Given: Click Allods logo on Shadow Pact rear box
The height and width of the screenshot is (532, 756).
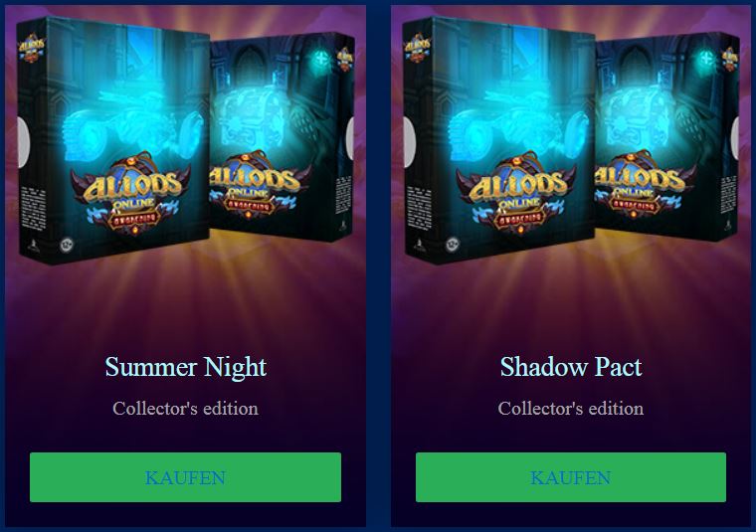Looking at the screenshot, I should tap(644, 186).
